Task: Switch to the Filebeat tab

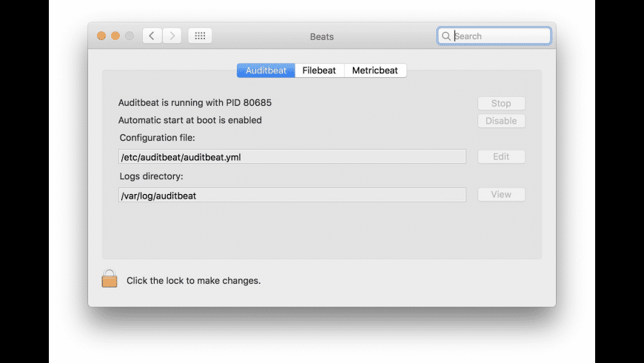Action: 319,70
